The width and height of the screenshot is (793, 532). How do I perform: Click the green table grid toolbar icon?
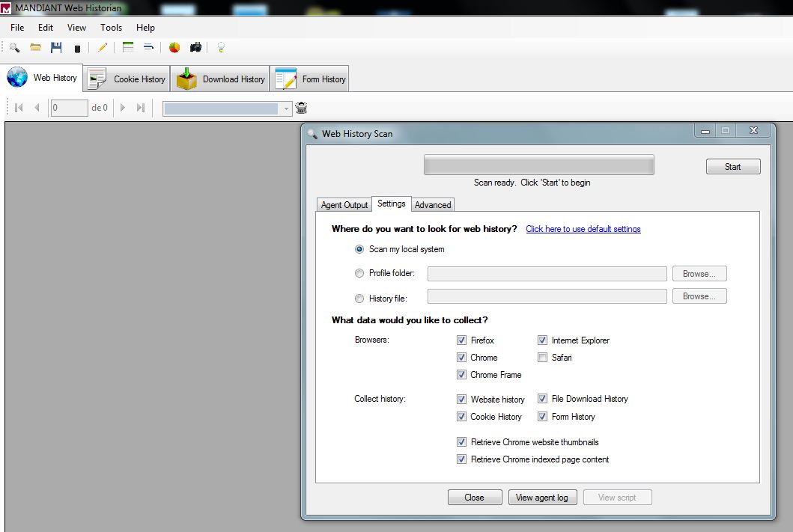[x=129, y=47]
